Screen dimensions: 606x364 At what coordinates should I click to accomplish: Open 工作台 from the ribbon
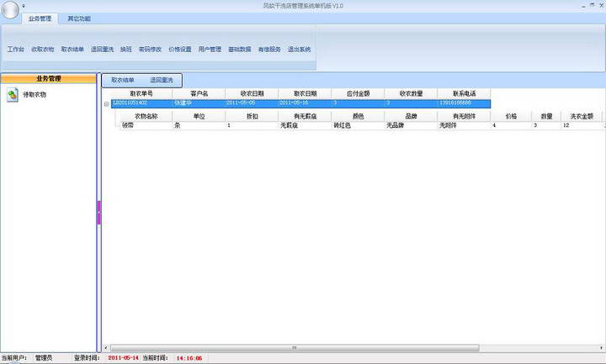pos(16,50)
